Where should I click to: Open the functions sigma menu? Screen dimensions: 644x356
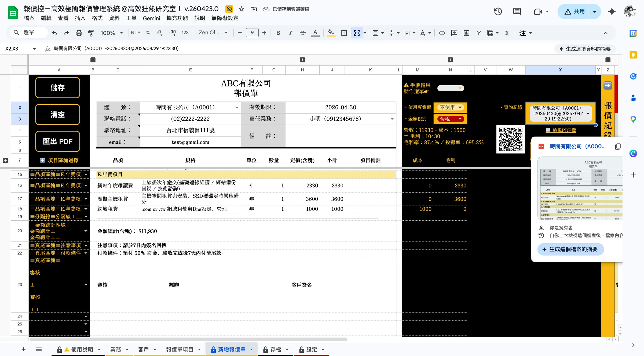pyautogui.click(x=507, y=33)
